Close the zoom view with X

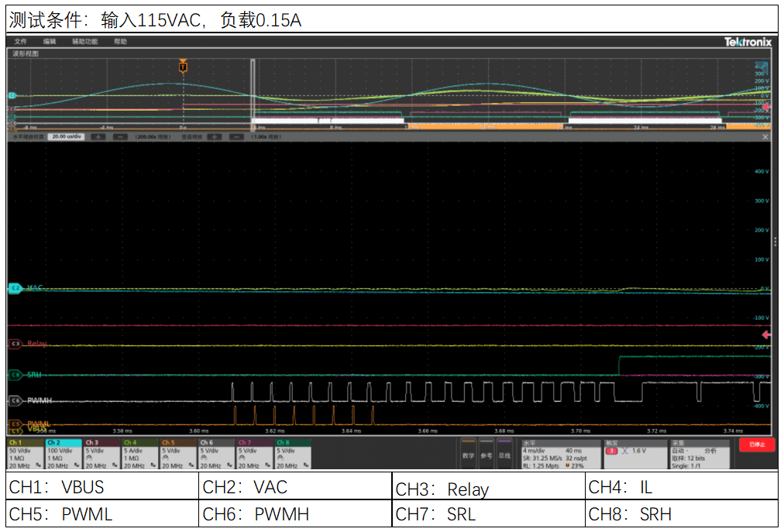click(x=765, y=136)
